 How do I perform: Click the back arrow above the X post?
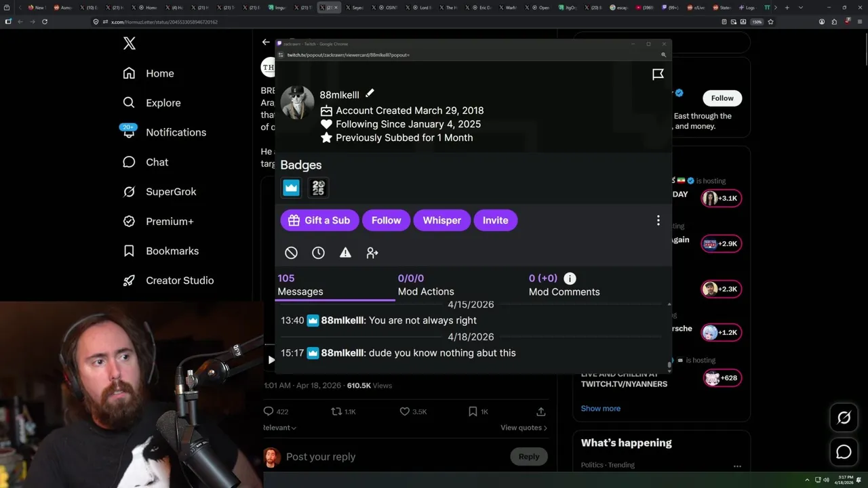pyautogui.click(x=266, y=42)
